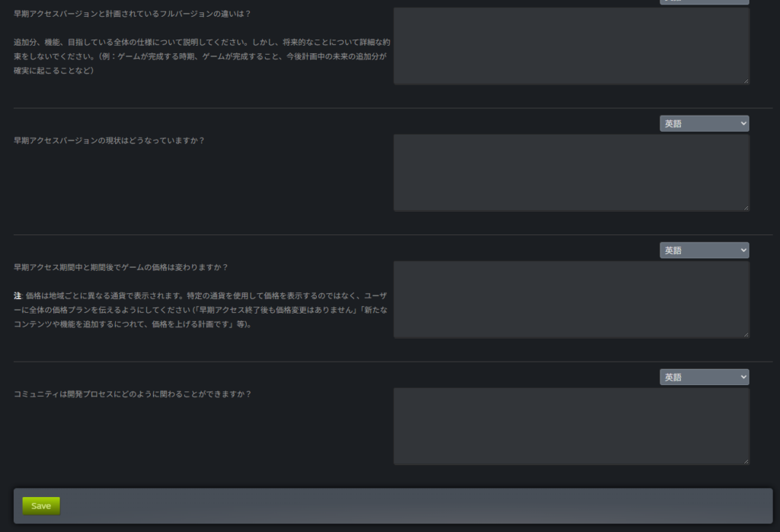Click the heading about フルバージョンの違い
This screenshot has width=780, height=532.
click(132, 14)
